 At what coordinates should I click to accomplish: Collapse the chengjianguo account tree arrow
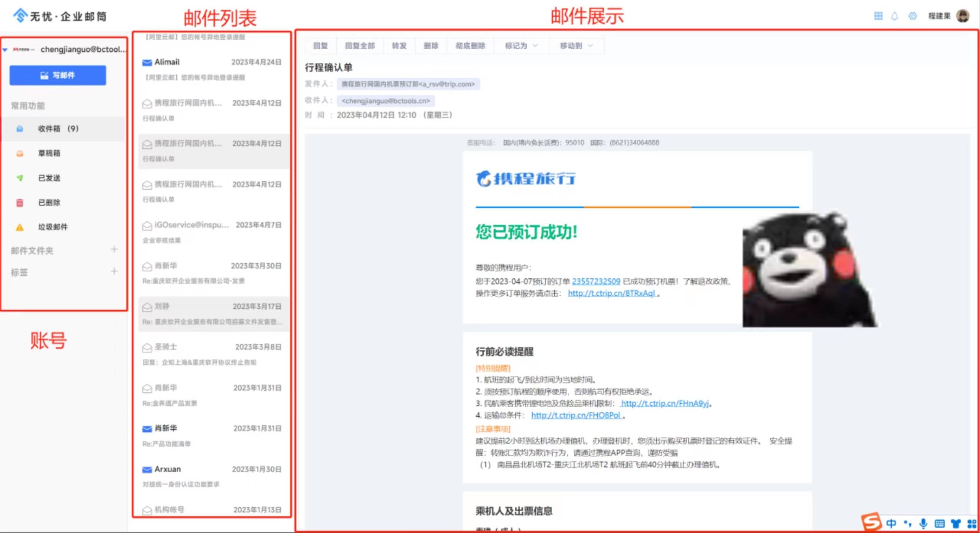point(5,50)
